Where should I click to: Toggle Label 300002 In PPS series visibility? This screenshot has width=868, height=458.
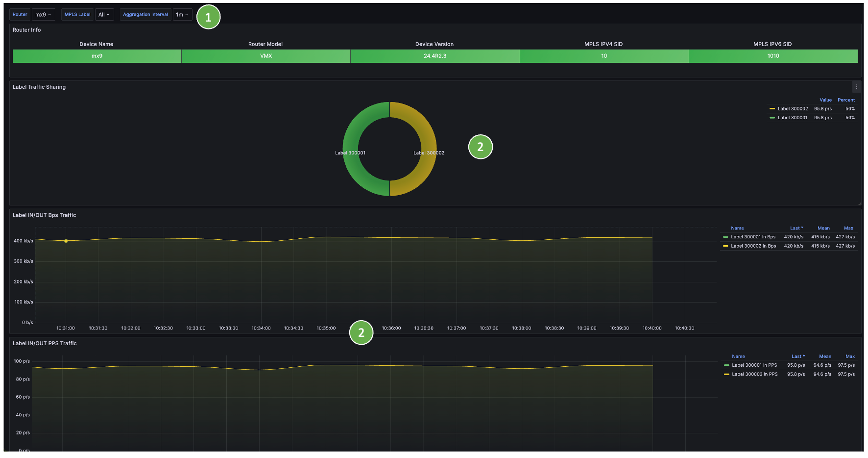754,374
